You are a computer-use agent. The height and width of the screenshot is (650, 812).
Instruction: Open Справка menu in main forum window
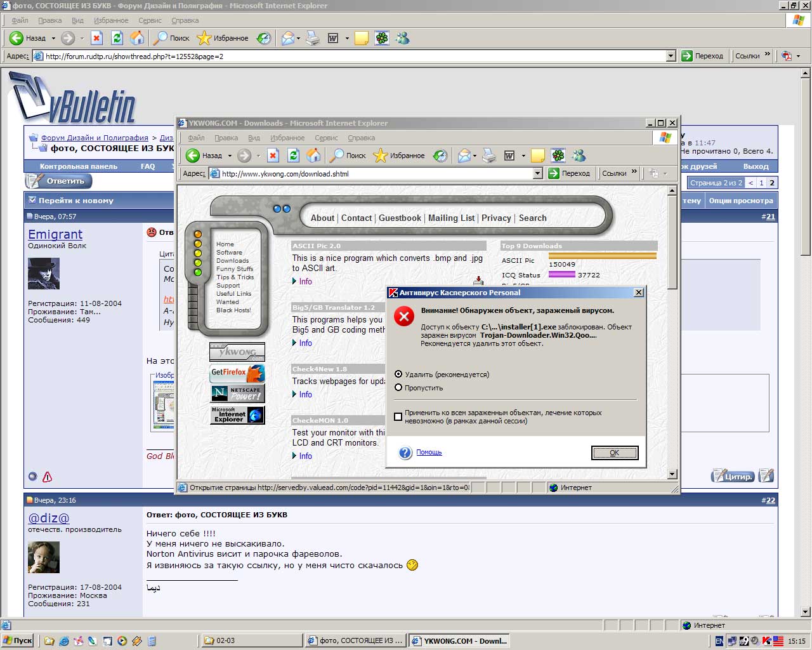[x=185, y=20]
